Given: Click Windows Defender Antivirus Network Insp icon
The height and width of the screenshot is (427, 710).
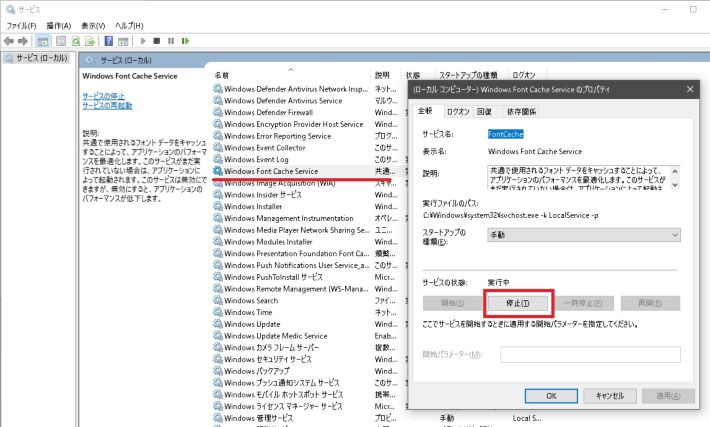Looking at the screenshot, I should [218, 89].
